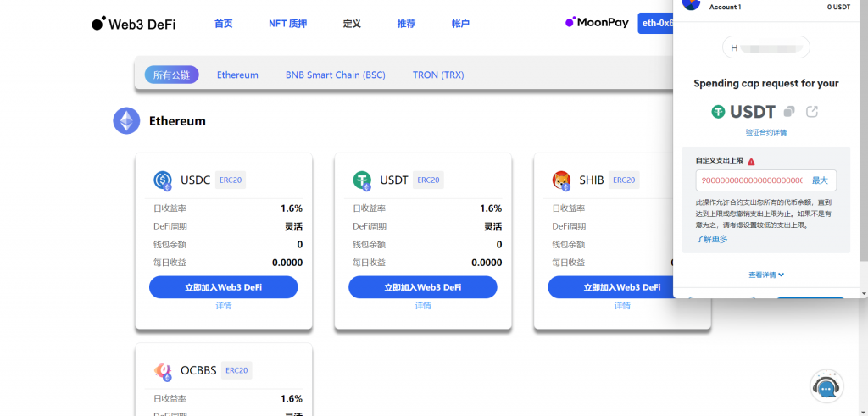Click the Web3 DeFi logo
Screen dimensions: 868x416
pos(133,24)
